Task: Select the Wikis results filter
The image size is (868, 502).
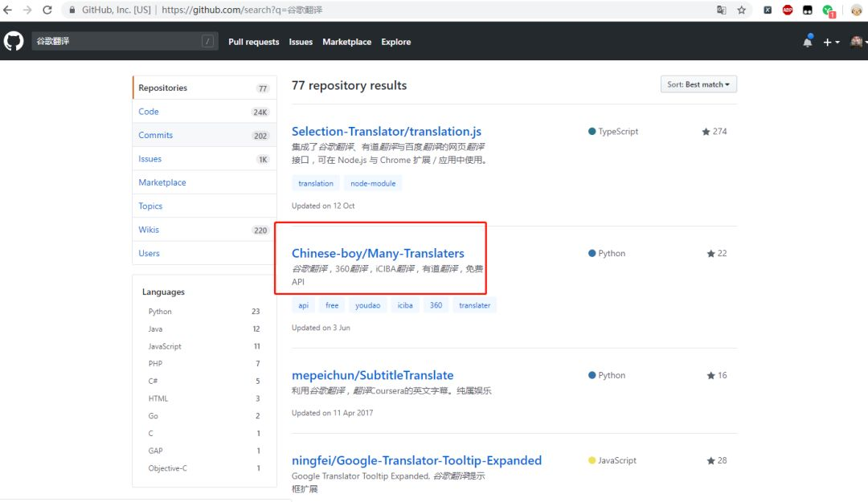Action: coord(204,230)
